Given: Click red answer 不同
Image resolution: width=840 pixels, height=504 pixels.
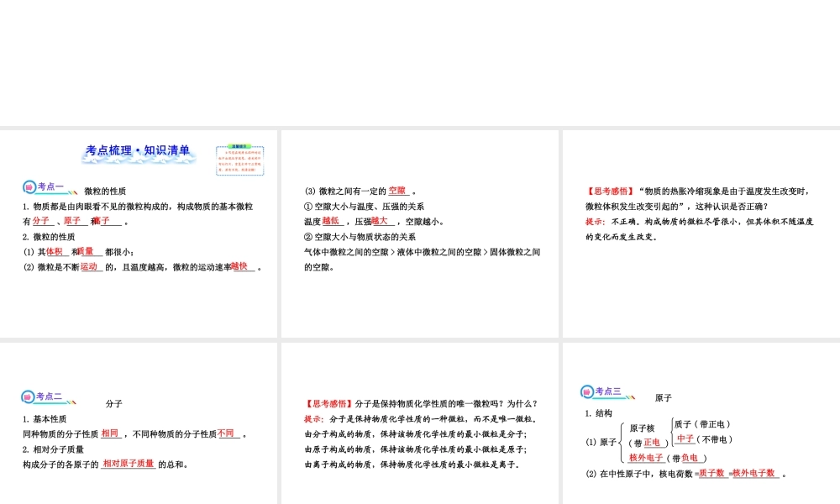Looking at the screenshot, I should [225, 433].
